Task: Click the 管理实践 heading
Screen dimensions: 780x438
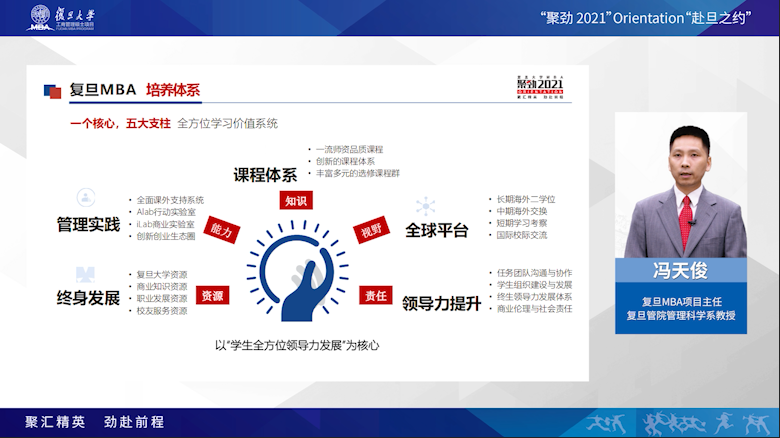Action: (x=88, y=224)
